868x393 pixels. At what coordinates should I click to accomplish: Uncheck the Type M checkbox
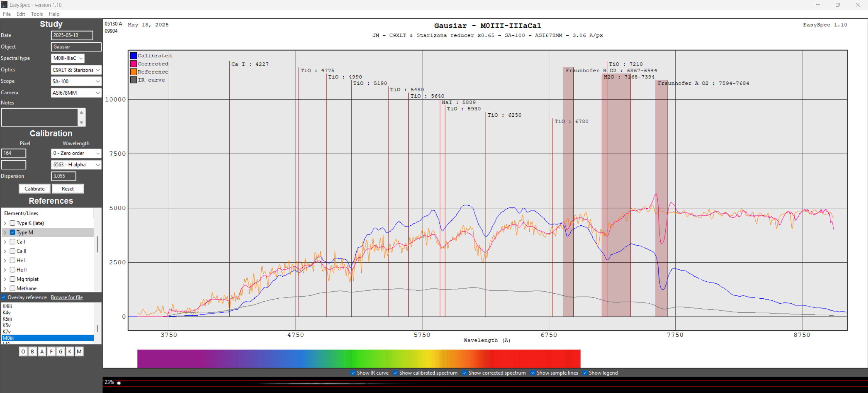(13, 232)
